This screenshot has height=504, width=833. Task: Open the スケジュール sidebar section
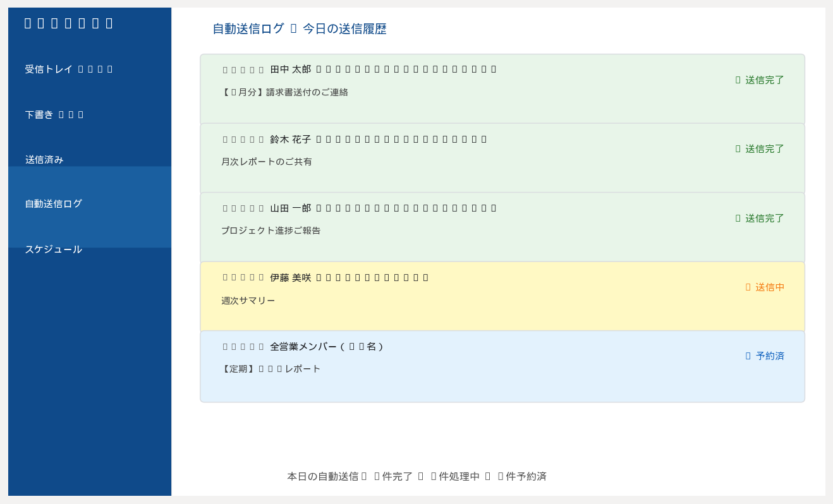click(53, 249)
